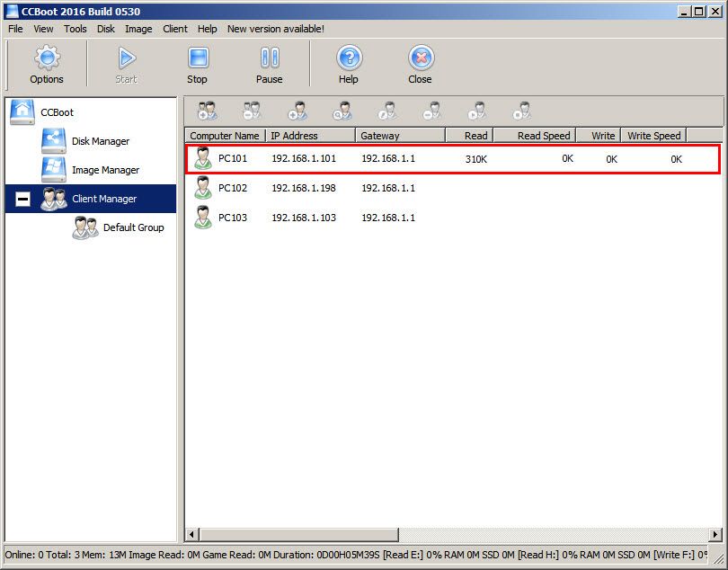Viewport: 728px width, 570px height.
Task: Click the Delete Group icon
Action: point(253,111)
